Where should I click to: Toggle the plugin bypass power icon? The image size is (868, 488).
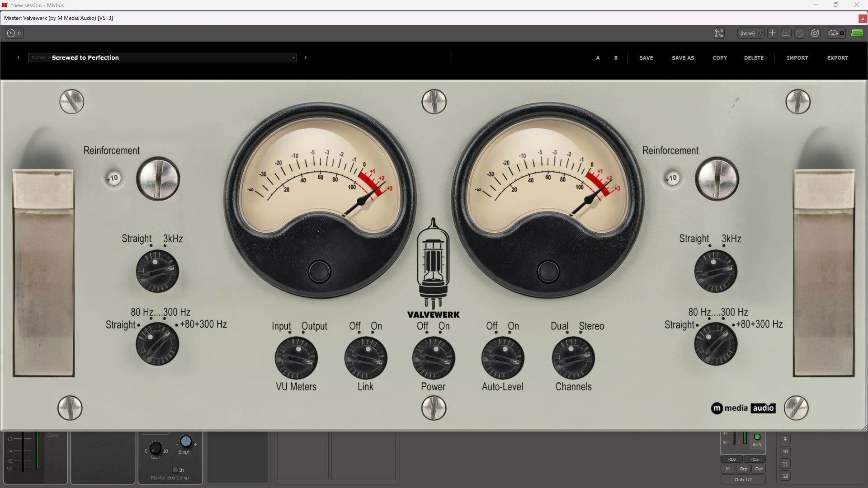tap(815, 33)
